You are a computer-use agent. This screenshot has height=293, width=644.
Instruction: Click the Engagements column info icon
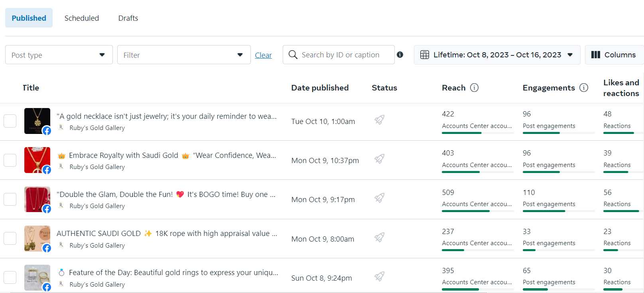[584, 88]
